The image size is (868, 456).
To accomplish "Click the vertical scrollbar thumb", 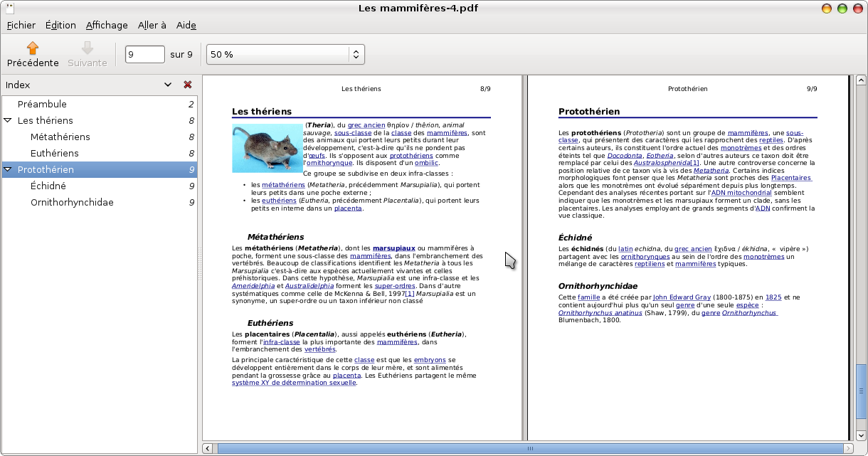I will (x=861, y=395).
